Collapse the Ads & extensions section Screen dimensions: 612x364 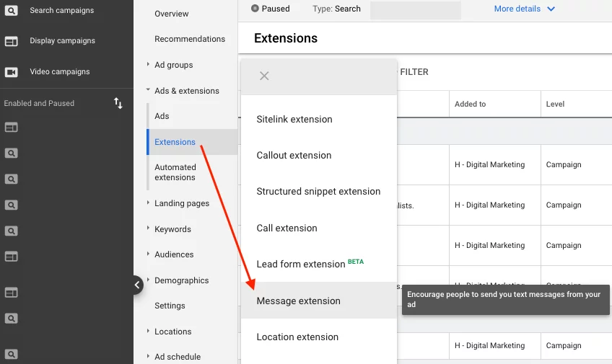point(148,91)
